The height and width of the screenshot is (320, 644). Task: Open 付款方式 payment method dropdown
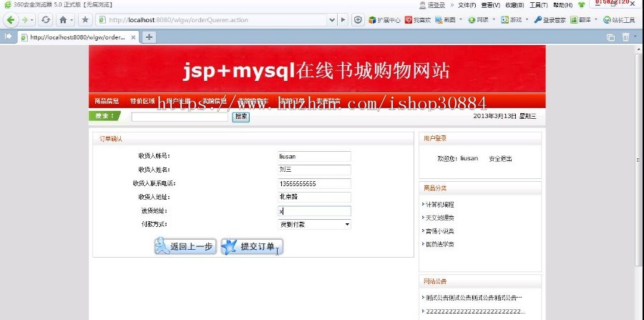click(314, 224)
